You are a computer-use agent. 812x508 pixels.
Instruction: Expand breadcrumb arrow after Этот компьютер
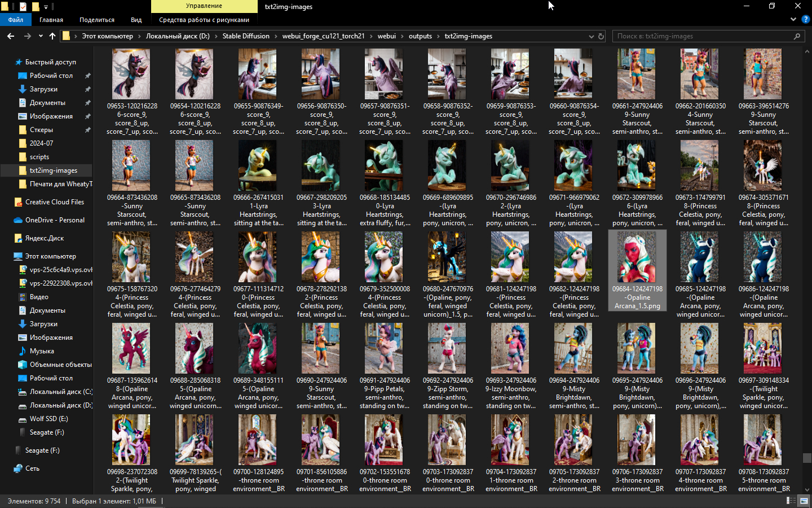pyautogui.click(x=139, y=36)
